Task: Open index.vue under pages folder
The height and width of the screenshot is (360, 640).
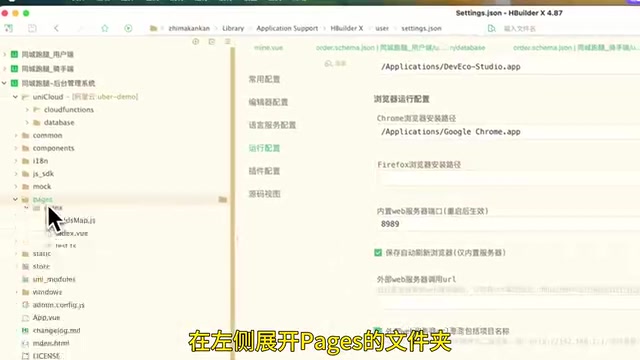Action: click(x=71, y=233)
